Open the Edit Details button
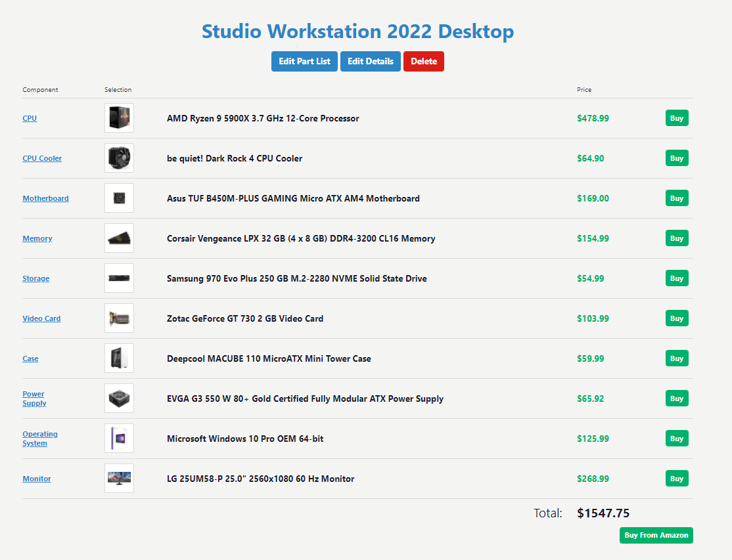 click(370, 62)
